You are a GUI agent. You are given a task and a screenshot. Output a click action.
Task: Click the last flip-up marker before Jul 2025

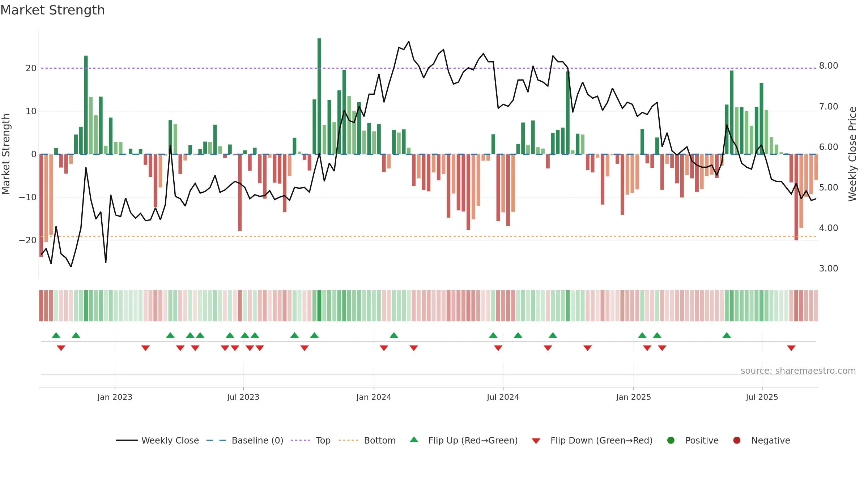727,335
